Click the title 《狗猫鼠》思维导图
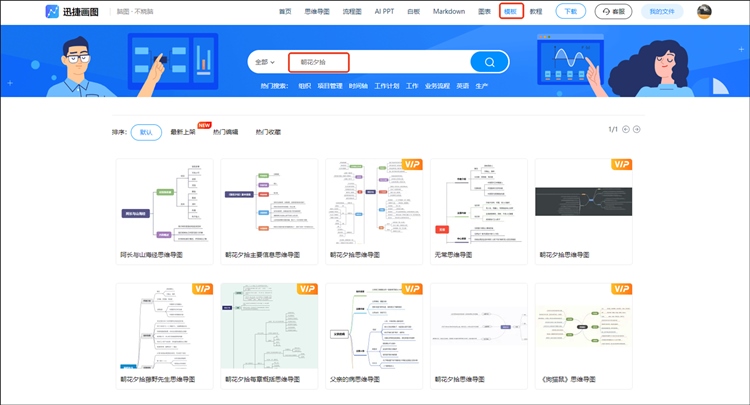 (x=568, y=380)
